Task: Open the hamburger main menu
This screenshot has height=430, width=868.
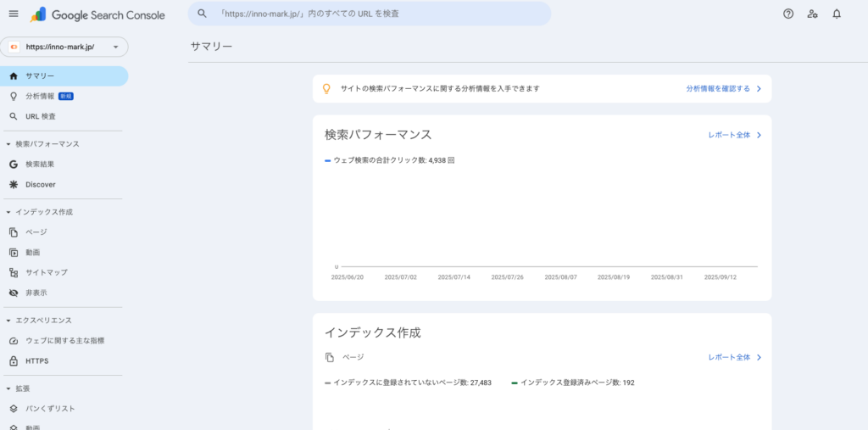Action: [13, 14]
